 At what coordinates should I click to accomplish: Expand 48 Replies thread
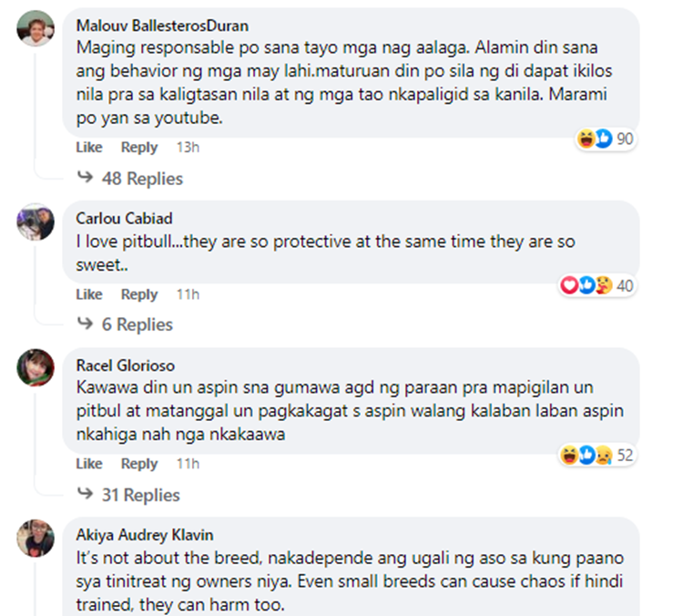pos(141,179)
